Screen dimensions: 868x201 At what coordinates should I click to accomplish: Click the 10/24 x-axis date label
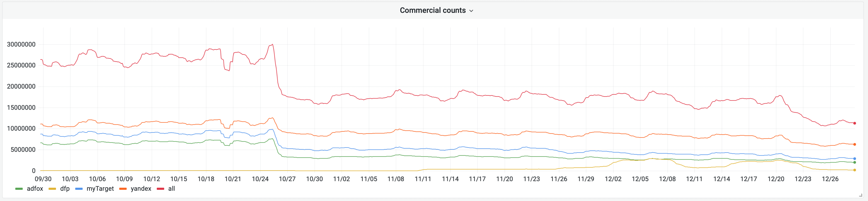click(x=260, y=179)
